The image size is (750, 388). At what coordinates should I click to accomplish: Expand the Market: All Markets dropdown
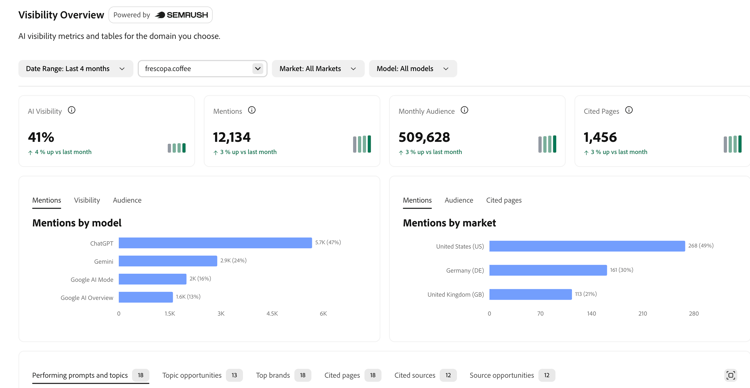coord(318,68)
